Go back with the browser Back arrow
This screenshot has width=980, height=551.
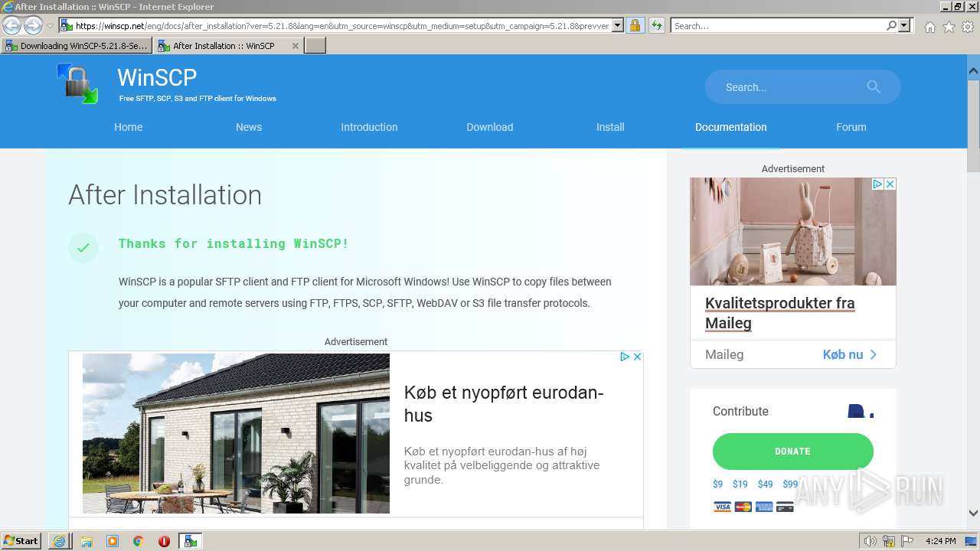point(11,26)
